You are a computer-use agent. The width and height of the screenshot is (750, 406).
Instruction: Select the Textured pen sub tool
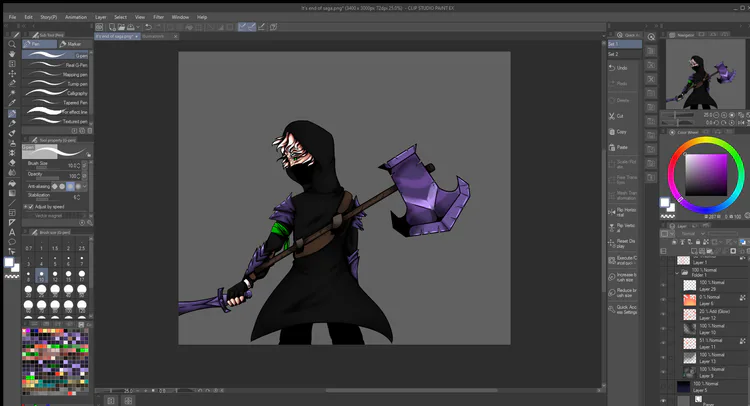[x=55, y=121]
